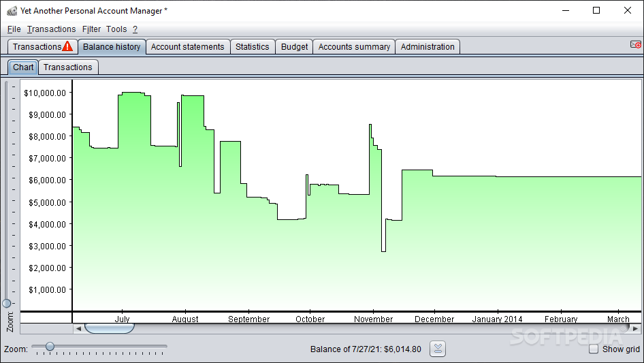Switch to Account statements tab
The width and height of the screenshot is (644, 363).
pyautogui.click(x=188, y=46)
